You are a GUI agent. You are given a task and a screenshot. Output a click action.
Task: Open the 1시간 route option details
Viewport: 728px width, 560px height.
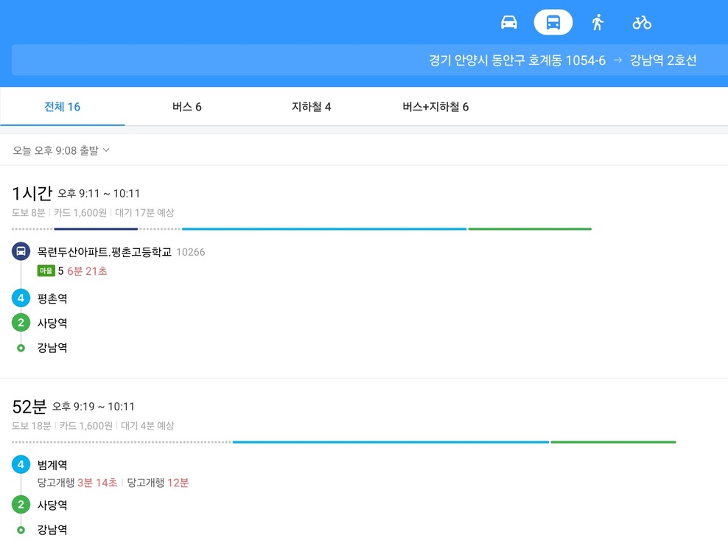pyautogui.click(x=364, y=272)
